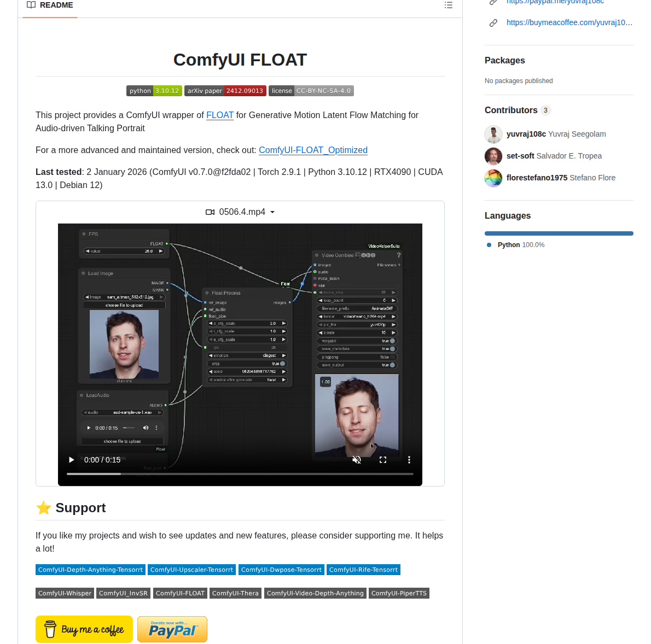Click the video camera icon beside 0506.4.mp4
The width and height of the screenshot is (651, 644).
click(x=210, y=212)
